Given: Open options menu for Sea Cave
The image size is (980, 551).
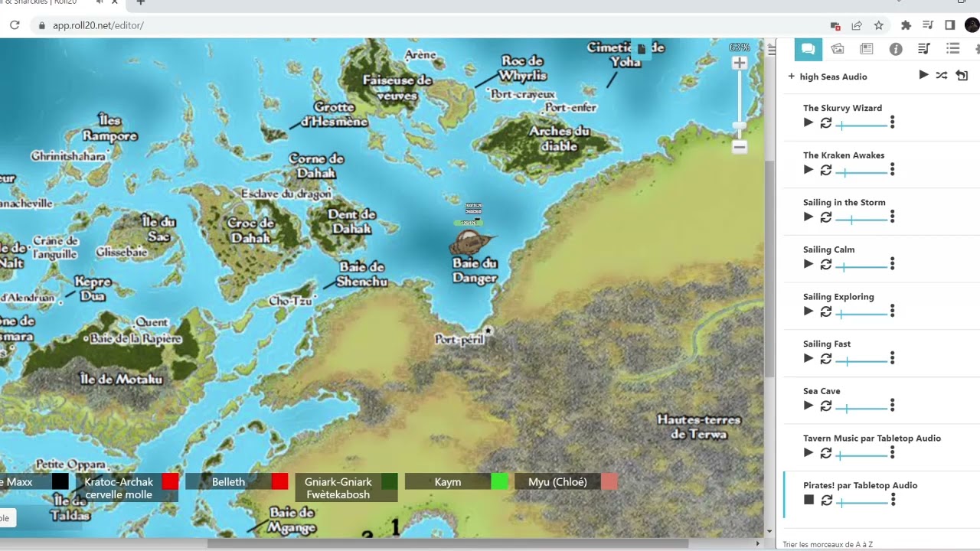Looking at the screenshot, I should coord(893,406).
